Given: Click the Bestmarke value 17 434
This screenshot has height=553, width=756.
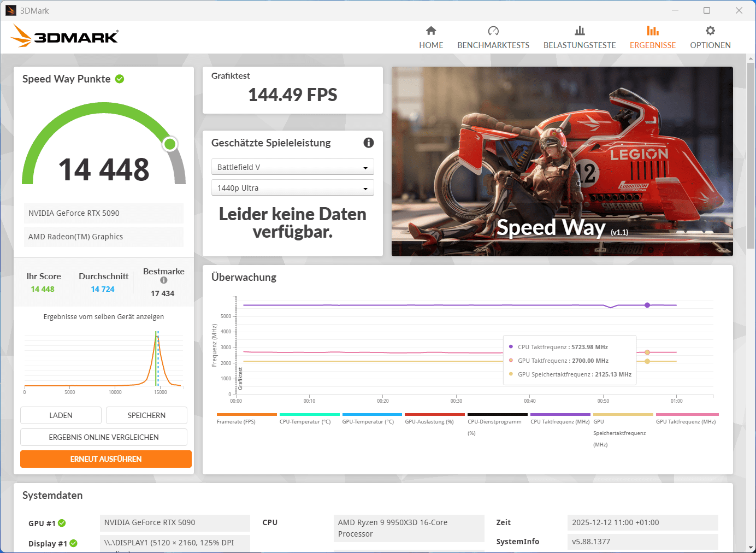Looking at the screenshot, I should click(163, 293).
